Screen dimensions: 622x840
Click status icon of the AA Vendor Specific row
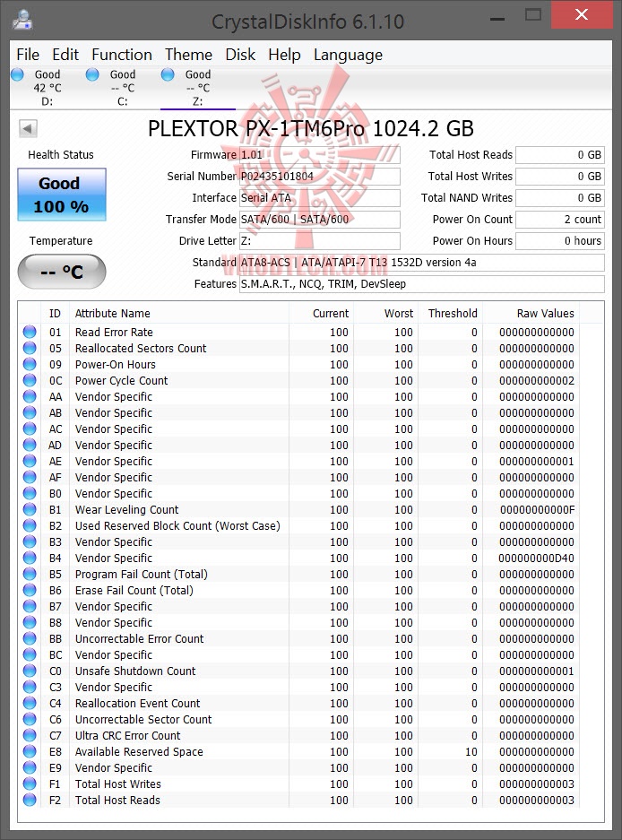click(30, 397)
